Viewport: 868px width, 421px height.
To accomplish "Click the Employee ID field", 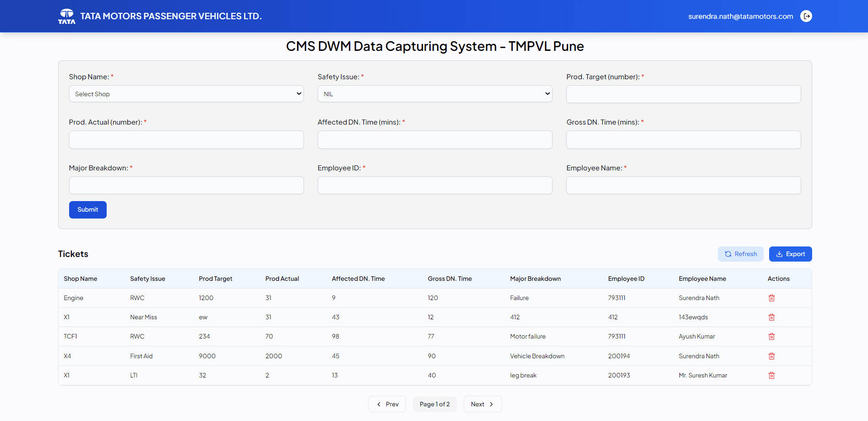I will click(435, 186).
